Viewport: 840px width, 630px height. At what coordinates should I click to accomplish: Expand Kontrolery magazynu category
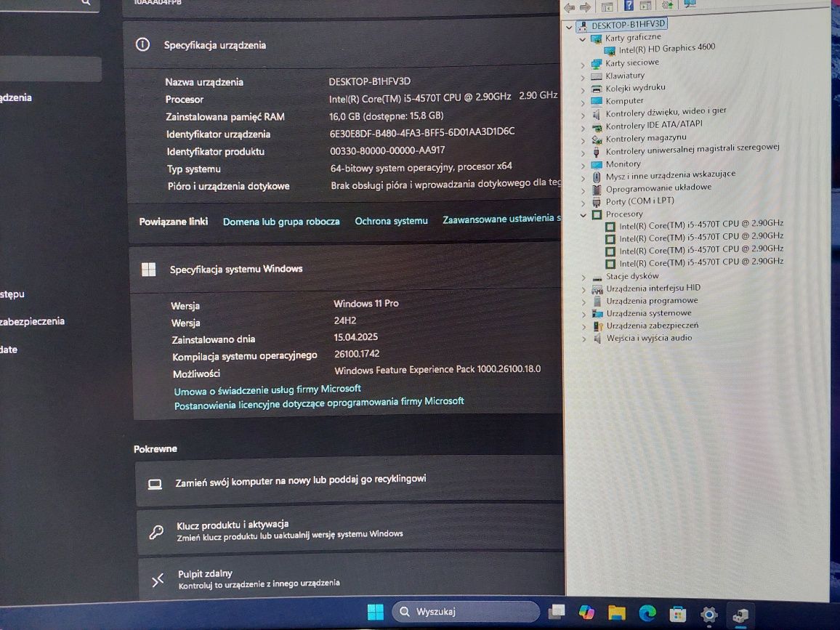(583, 140)
